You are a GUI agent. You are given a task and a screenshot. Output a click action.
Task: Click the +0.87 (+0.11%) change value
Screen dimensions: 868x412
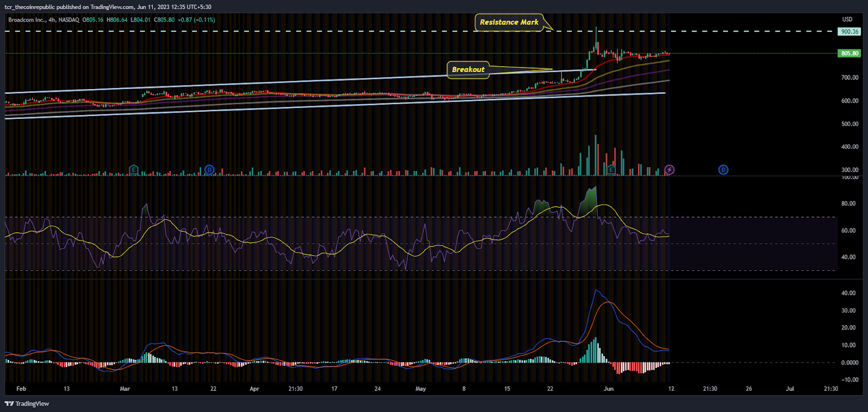point(196,20)
